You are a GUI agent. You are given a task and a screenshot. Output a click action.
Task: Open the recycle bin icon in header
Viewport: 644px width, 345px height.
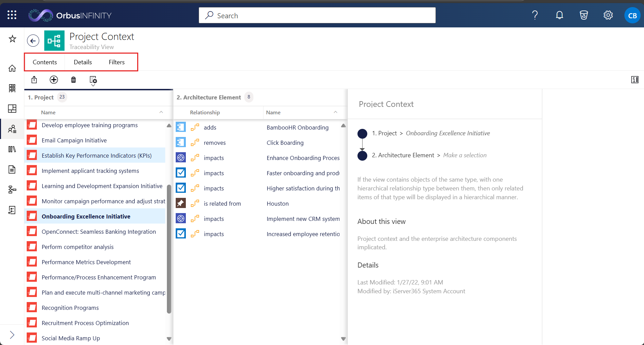(x=584, y=15)
